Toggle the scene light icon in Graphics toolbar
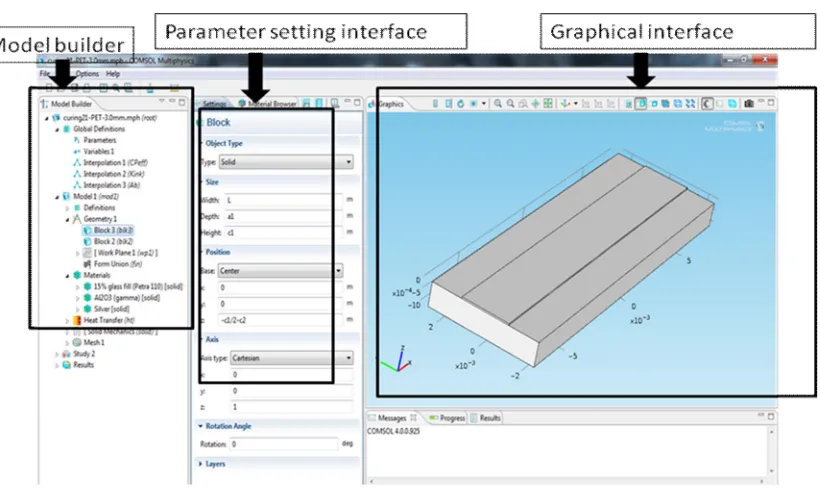 coord(707,104)
